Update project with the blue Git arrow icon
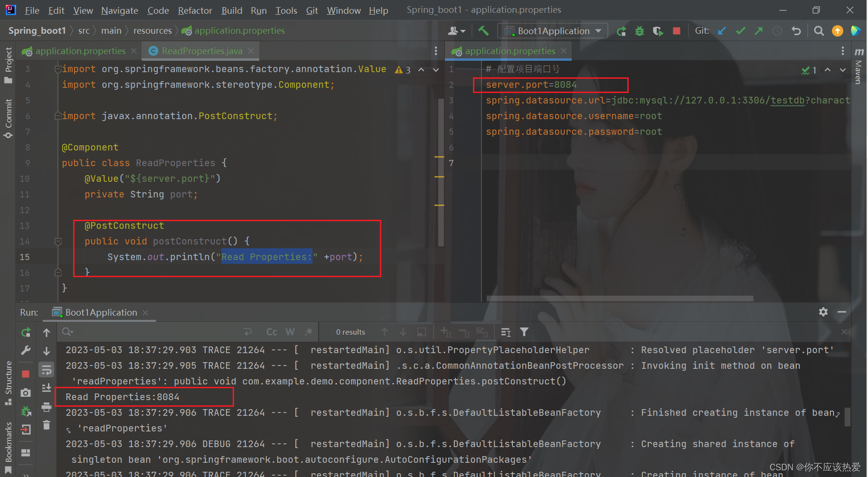 click(722, 30)
